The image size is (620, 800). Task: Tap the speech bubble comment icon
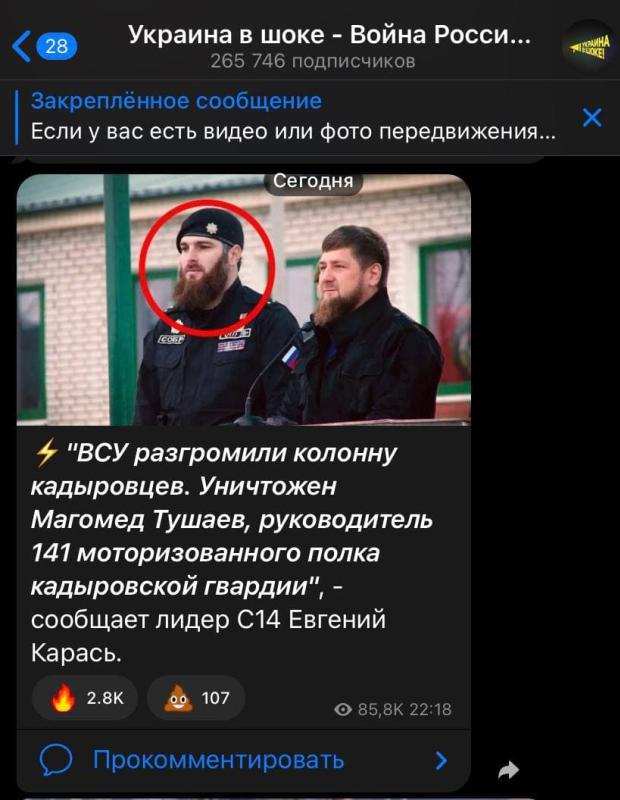click(x=56, y=760)
